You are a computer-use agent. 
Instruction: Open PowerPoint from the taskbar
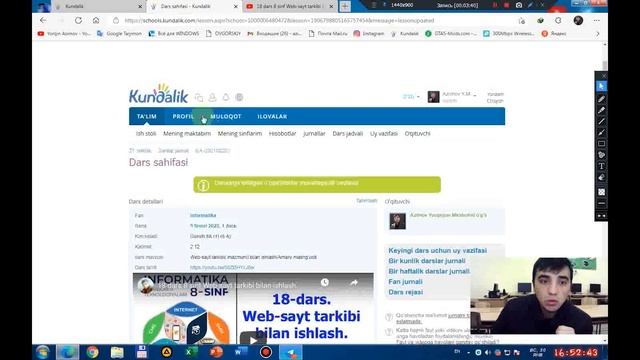(216, 352)
